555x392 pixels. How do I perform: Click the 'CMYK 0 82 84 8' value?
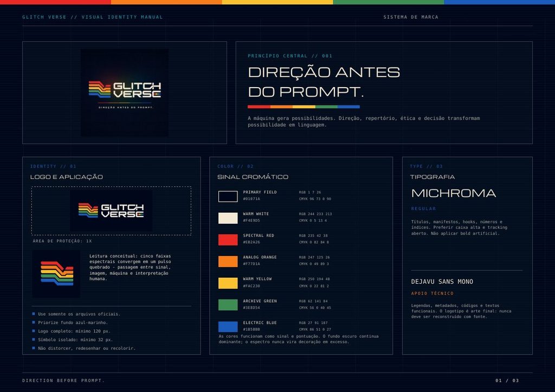point(314,242)
